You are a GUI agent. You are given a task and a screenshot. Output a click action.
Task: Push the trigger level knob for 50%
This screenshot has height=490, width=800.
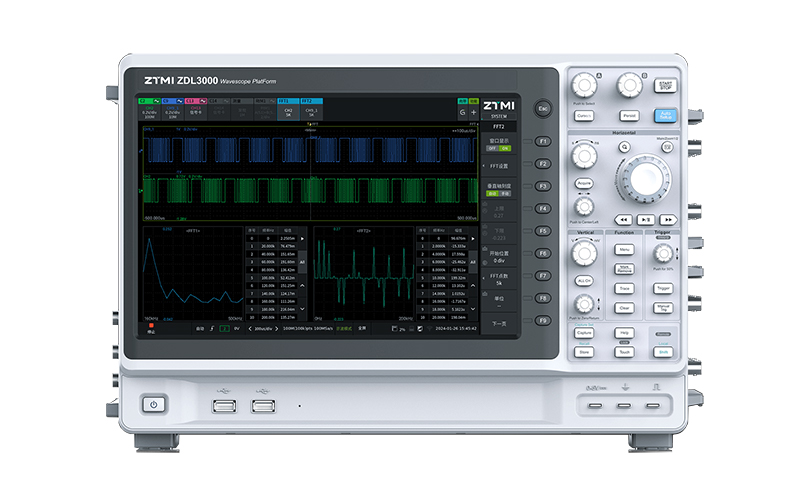point(663,253)
